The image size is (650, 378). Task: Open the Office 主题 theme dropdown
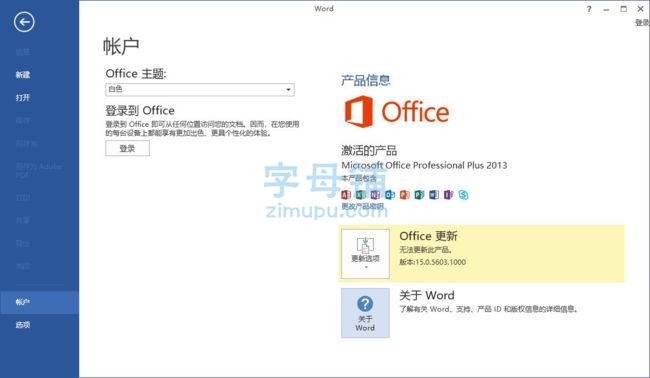[200, 90]
